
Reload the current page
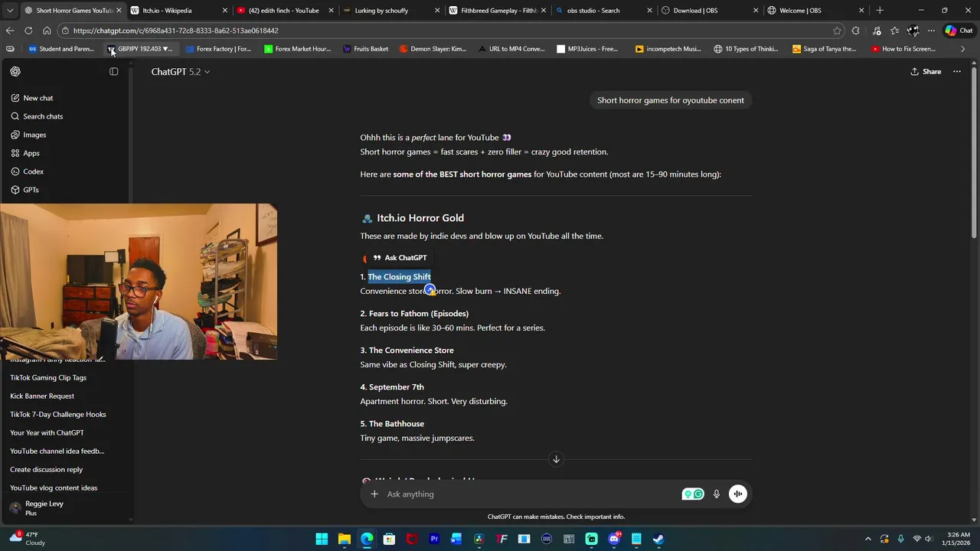coord(28,31)
